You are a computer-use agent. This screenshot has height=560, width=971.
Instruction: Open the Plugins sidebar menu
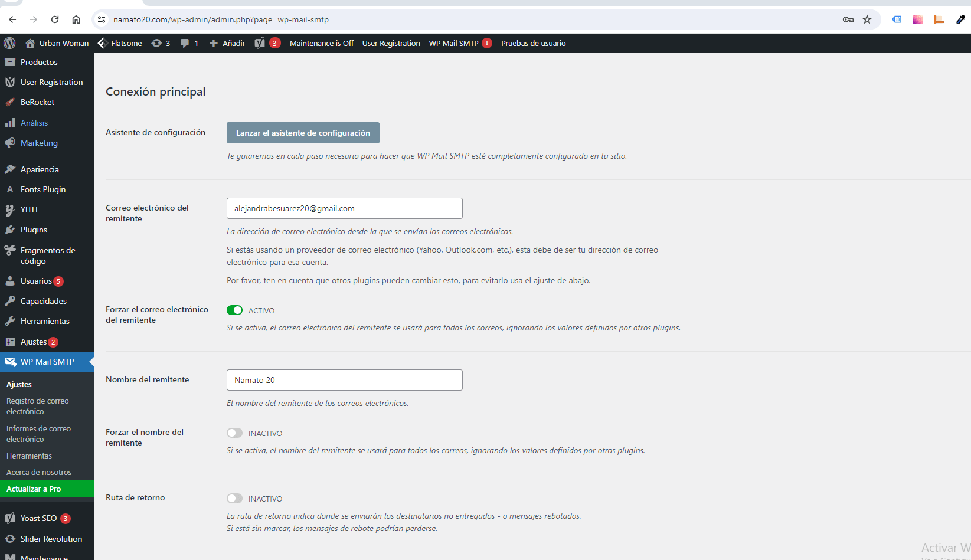47,230
